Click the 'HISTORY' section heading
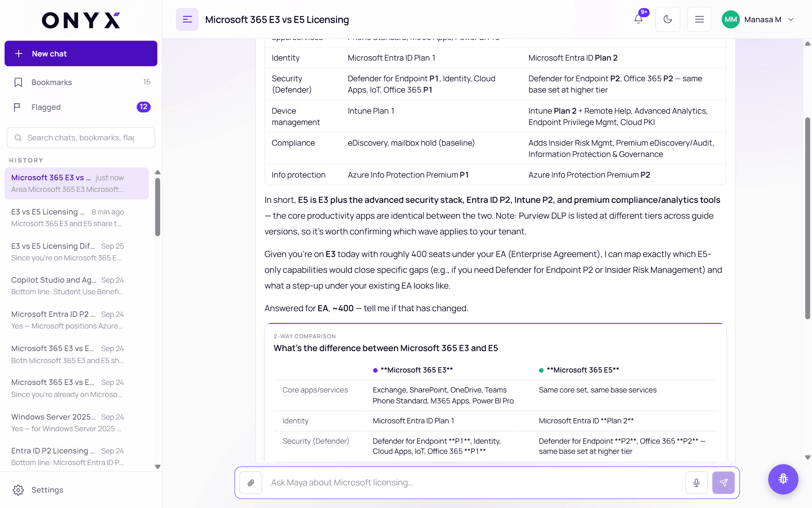 point(26,160)
